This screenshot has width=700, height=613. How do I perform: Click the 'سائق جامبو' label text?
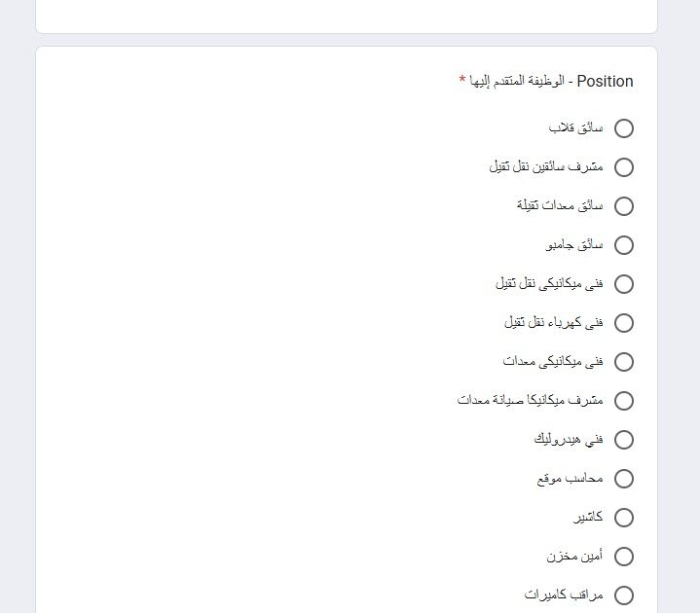pos(575,245)
